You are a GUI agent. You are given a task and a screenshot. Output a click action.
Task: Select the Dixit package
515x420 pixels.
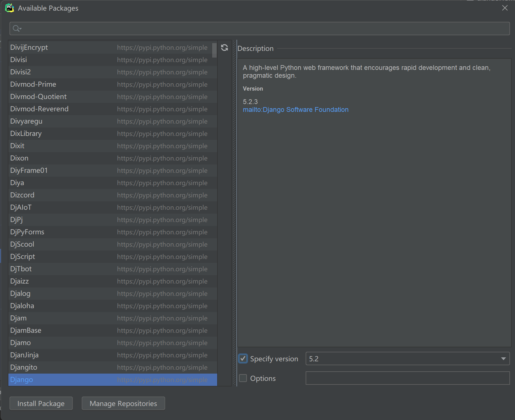113,146
